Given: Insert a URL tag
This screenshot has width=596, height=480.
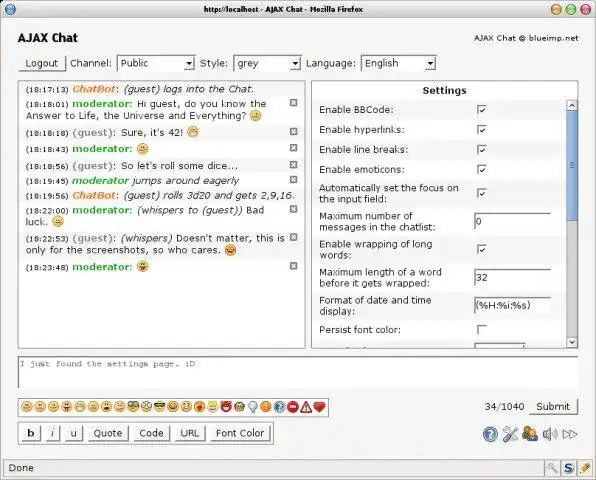Looking at the screenshot, I should pyautogui.click(x=190, y=433).
